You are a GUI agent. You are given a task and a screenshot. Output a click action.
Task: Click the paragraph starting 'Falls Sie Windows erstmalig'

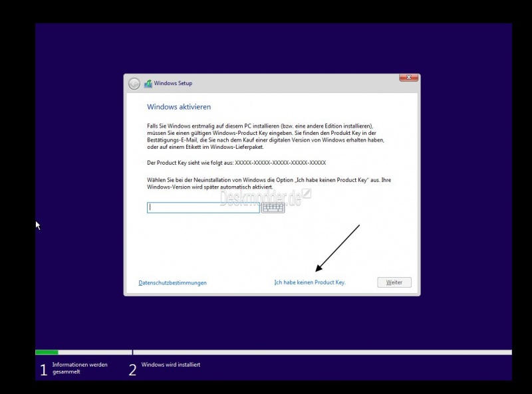(265, 136)
